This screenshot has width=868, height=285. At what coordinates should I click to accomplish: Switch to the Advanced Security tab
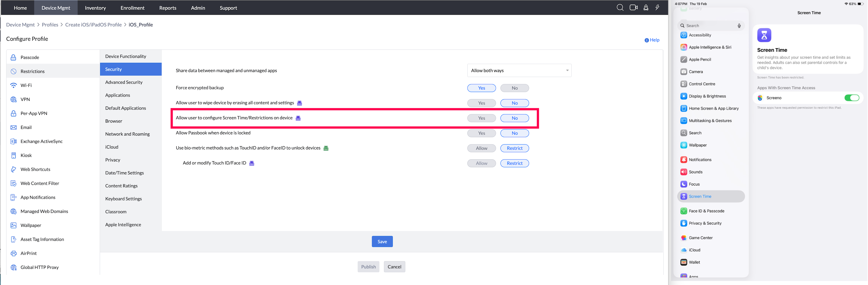pyautogui.click(x=123, y=82)
